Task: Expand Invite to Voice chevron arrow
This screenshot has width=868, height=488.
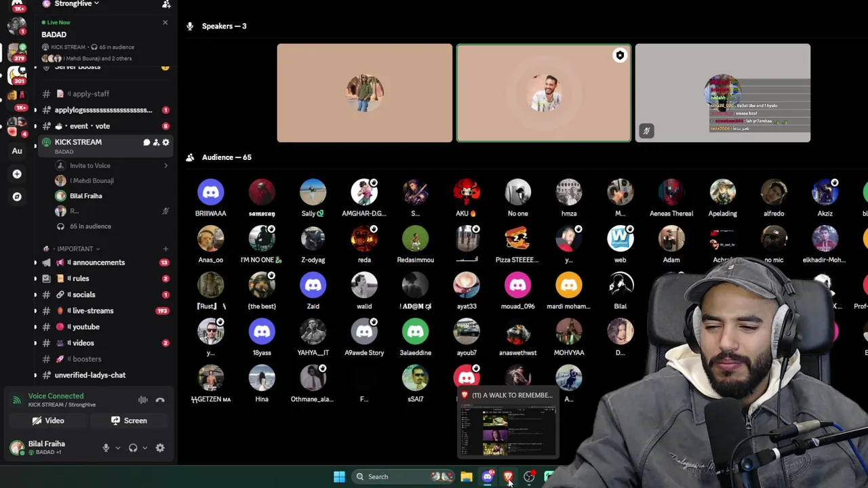Action: click(x=165, y=165)
